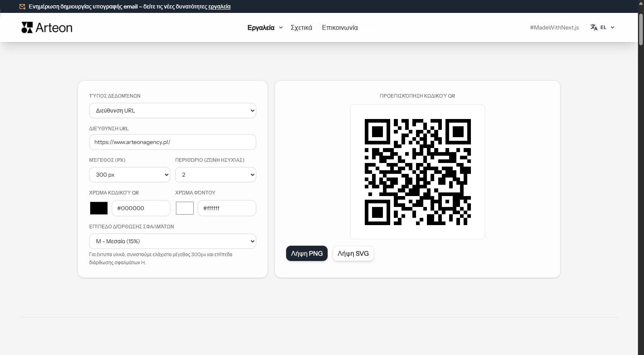Click the #MadeWithNext.js text

click(554, 27)
